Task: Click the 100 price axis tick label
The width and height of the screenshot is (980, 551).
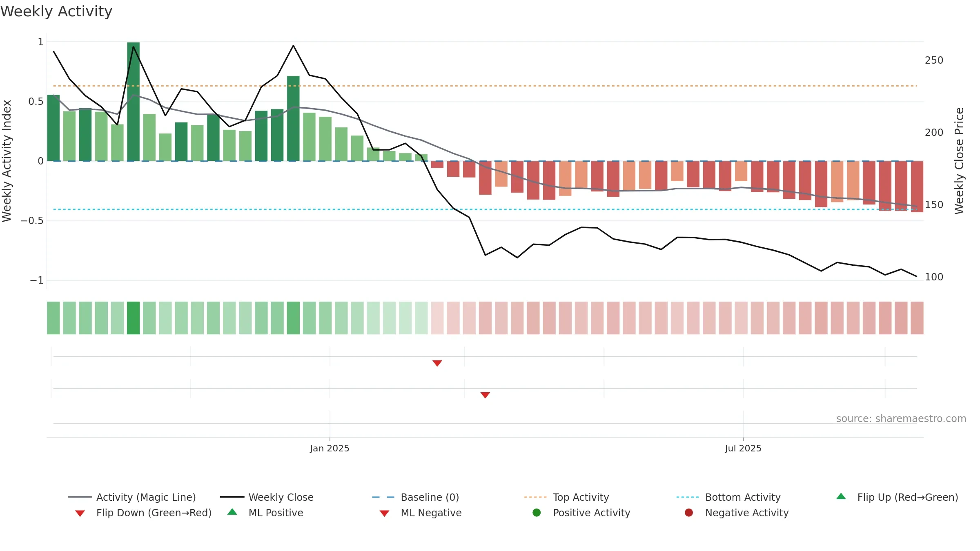Action: 934,277
